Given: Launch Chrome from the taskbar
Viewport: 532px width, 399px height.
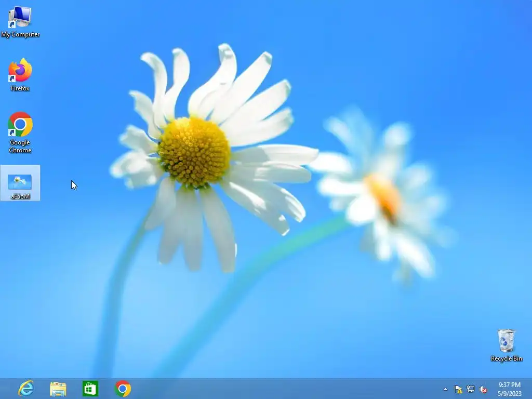Looking at the screenshot, I should coord(123,389).
